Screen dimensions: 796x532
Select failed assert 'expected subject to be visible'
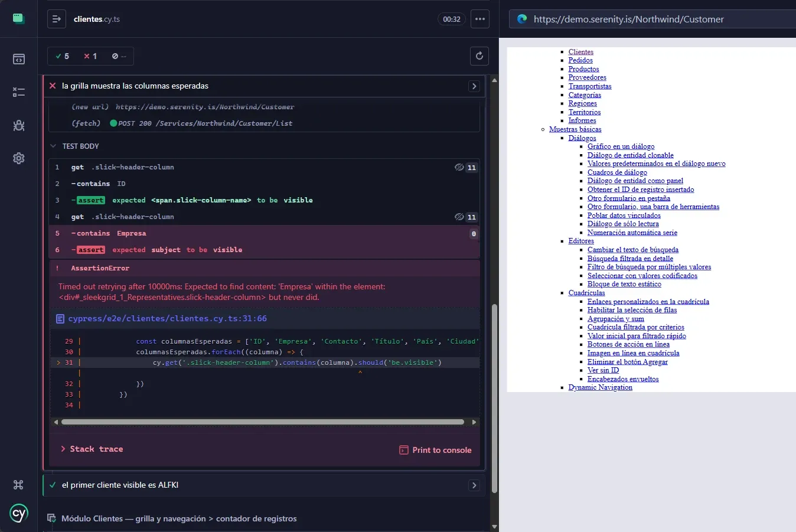265,250
